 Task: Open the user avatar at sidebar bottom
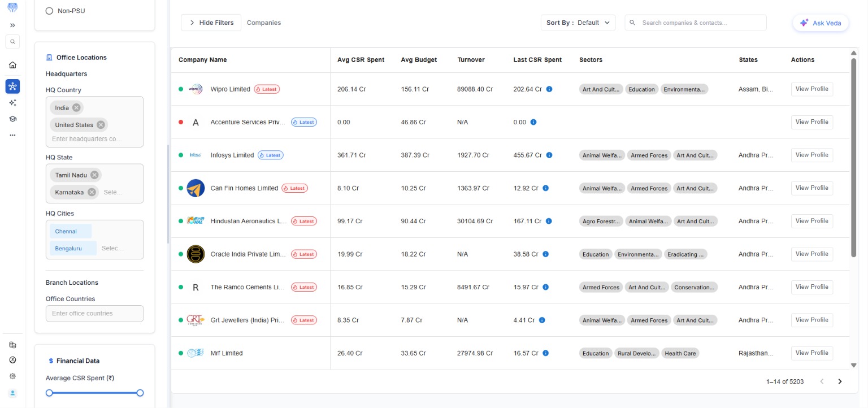[12, 393]
